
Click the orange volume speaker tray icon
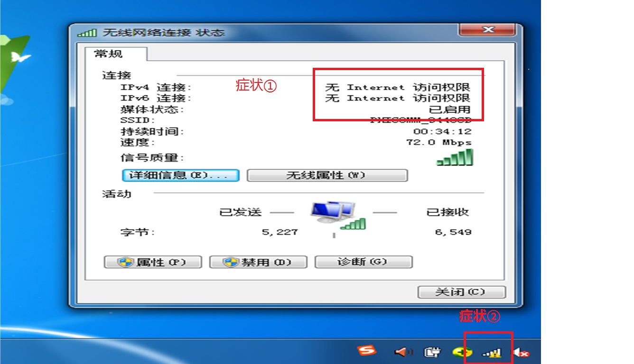pos(402,351)
